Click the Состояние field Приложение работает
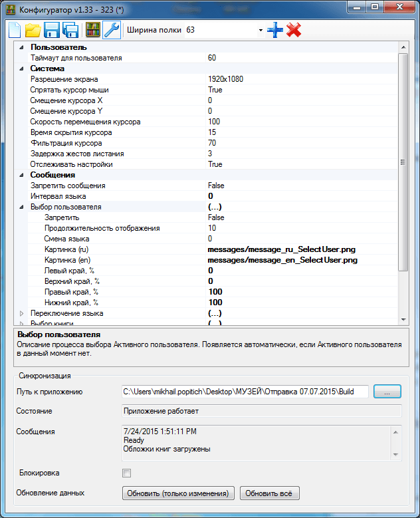 click(262, 411)
